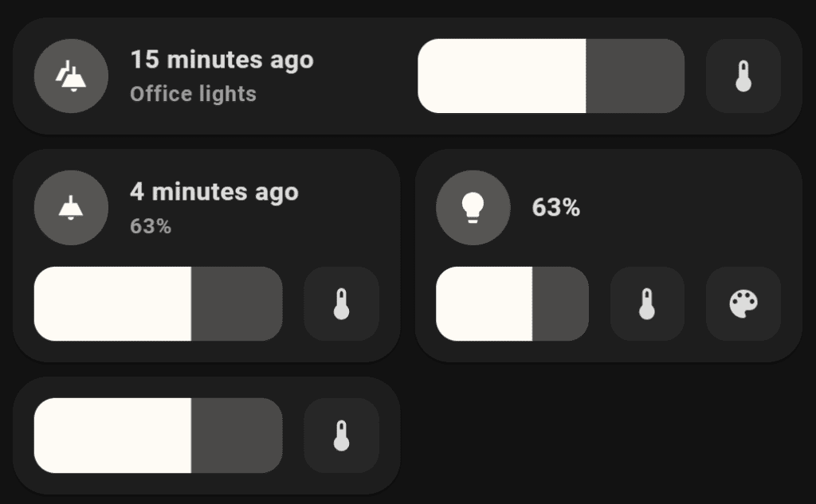Adjust the bulb light's brightness slider

[x=512, y=303]
